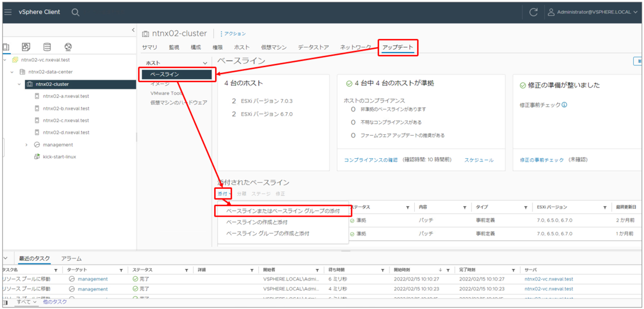Open the アクション actions menu
Screen dimensions: 644x309
point(233,34)
